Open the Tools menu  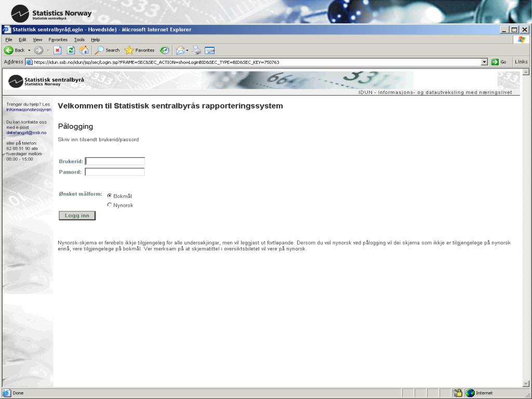pos(79,39)
